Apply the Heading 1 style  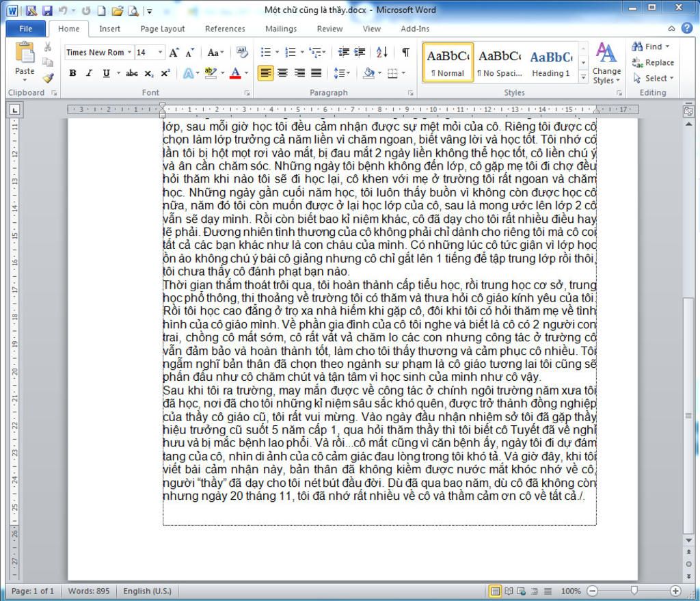pos(552,62)
